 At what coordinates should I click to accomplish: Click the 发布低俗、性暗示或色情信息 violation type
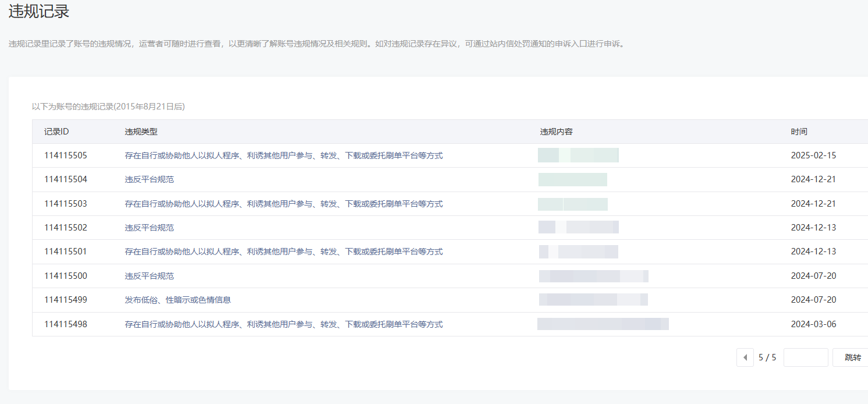tap(178, 300)
